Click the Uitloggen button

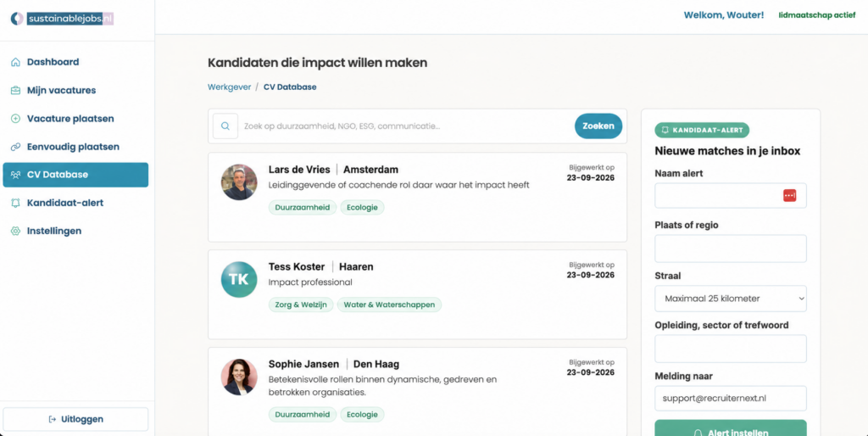tap(75, 419)
